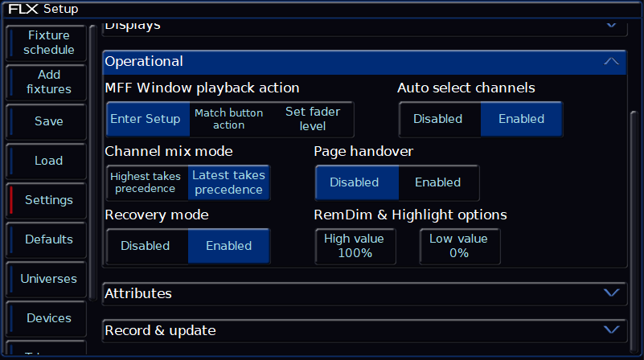The image size is (644, 360).
Task: Collapse the Operational section chevron
Action: (x=611, y=62)
